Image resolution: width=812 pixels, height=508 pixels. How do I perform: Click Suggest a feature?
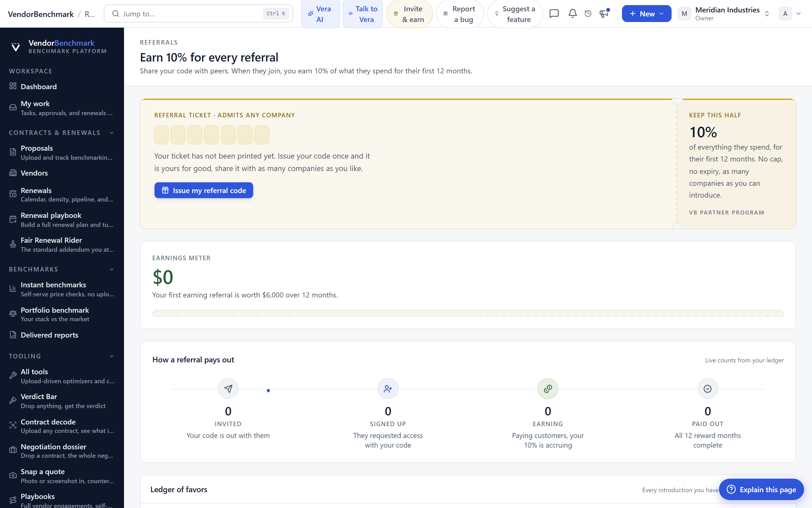click(x=515, y=14)
